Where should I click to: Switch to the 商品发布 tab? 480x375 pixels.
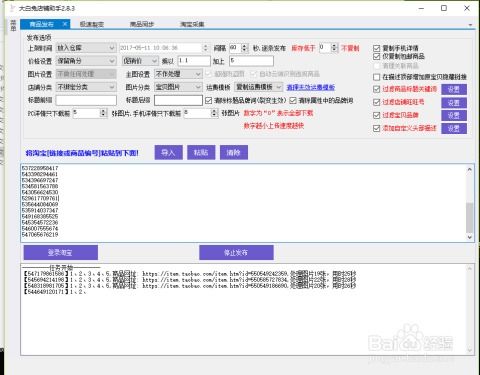(41, 24)
